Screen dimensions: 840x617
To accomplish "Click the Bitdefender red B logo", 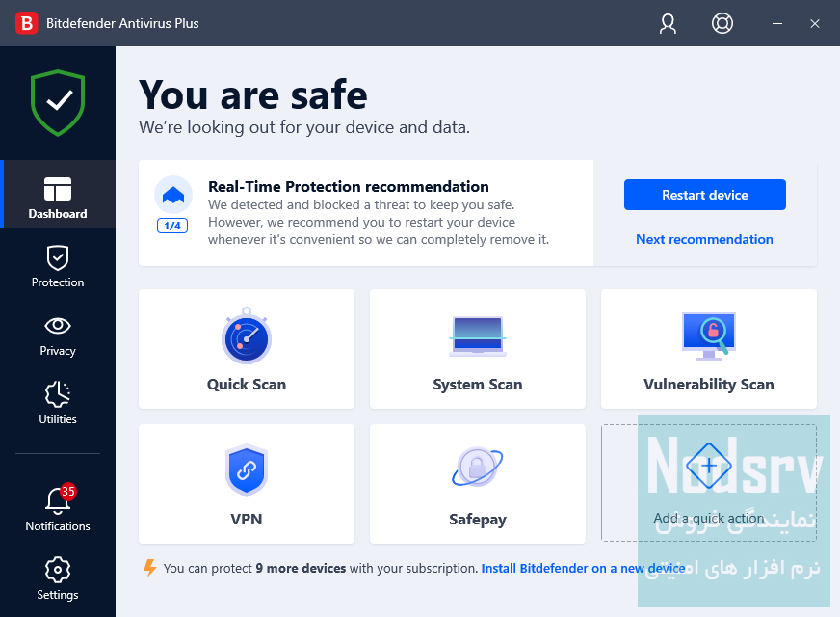I will point(26,23).
